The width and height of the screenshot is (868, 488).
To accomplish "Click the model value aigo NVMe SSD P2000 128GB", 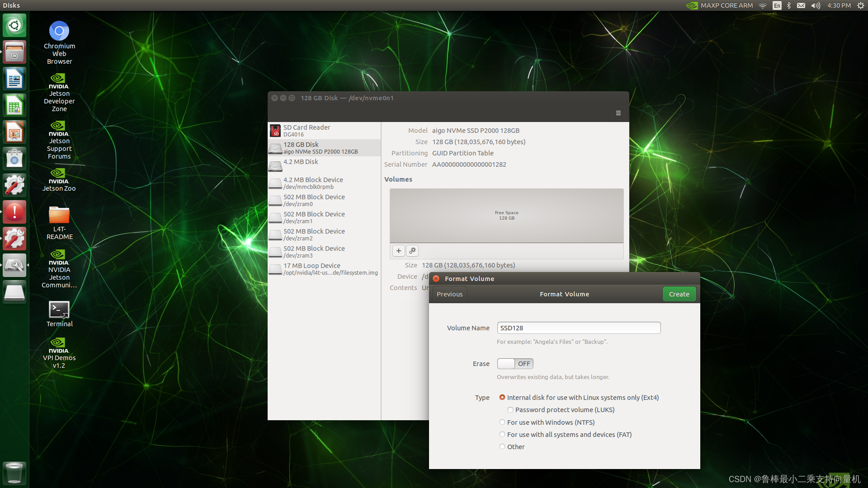I will coord(476,131).
